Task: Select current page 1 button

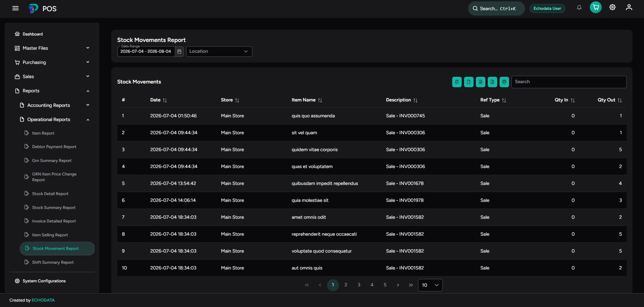Action: click(x=333, y=285)
